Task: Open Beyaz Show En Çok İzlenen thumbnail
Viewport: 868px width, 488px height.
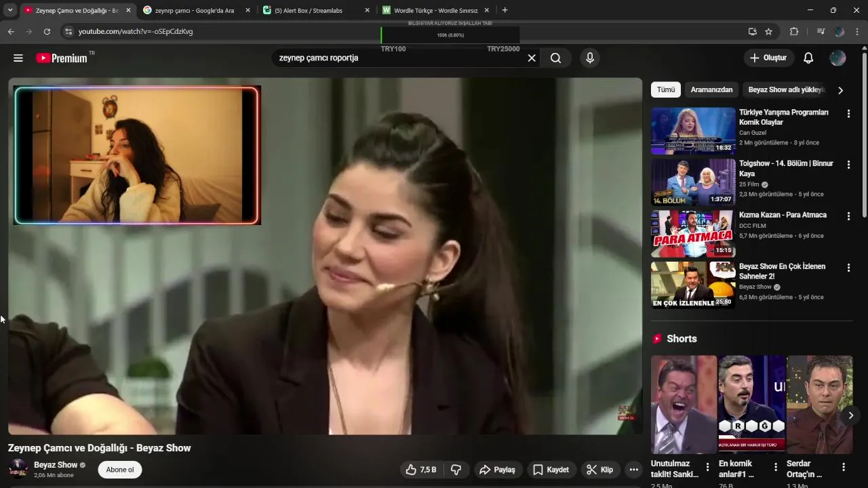Action: 693,285
